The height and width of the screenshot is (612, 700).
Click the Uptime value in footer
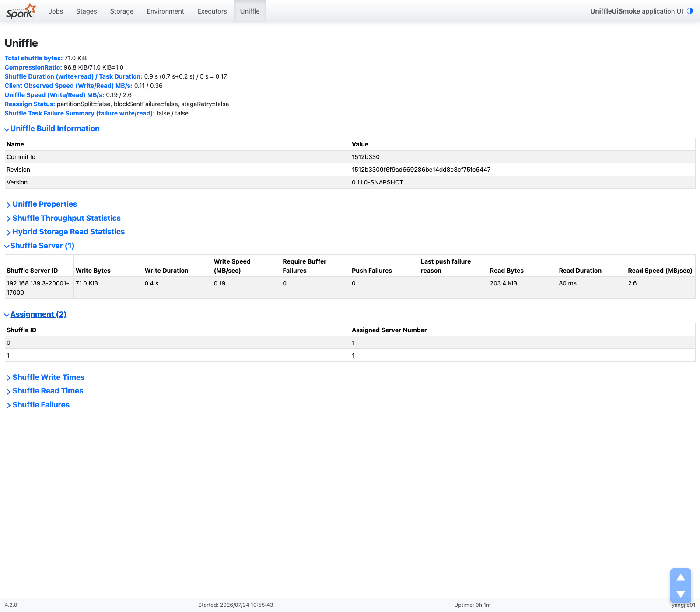(x=472, y=605)
